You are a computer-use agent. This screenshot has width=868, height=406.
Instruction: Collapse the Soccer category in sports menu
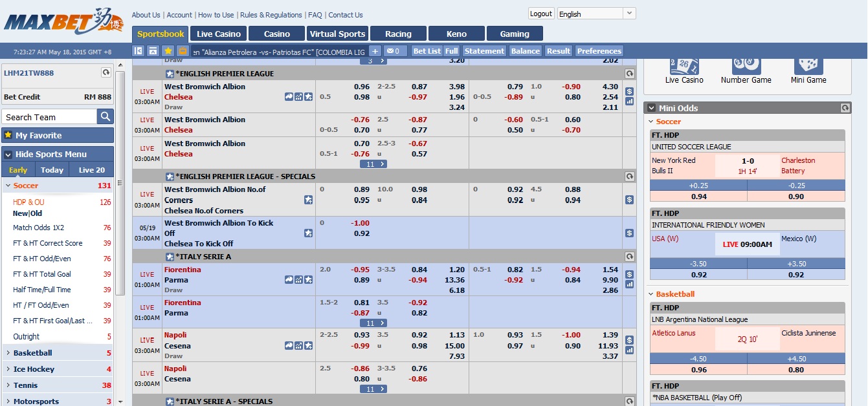[7, 186]
